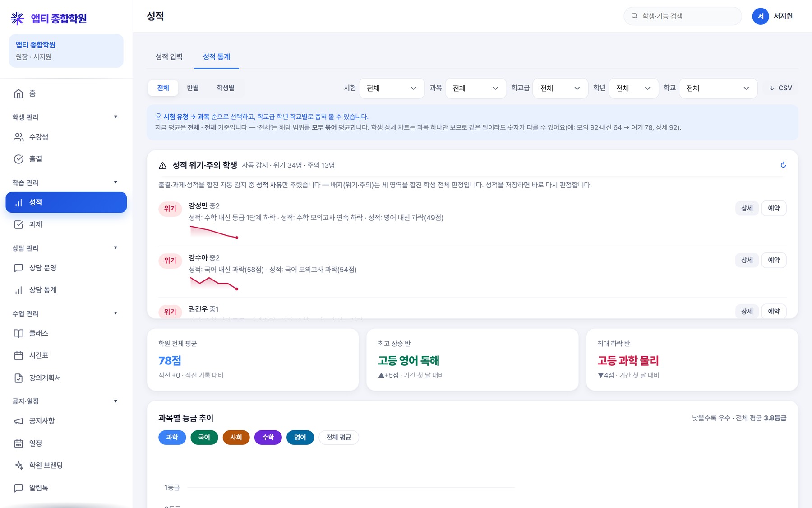Click 예약 for 권건우
Screen dimensions: 812x508
click(774, 311)
